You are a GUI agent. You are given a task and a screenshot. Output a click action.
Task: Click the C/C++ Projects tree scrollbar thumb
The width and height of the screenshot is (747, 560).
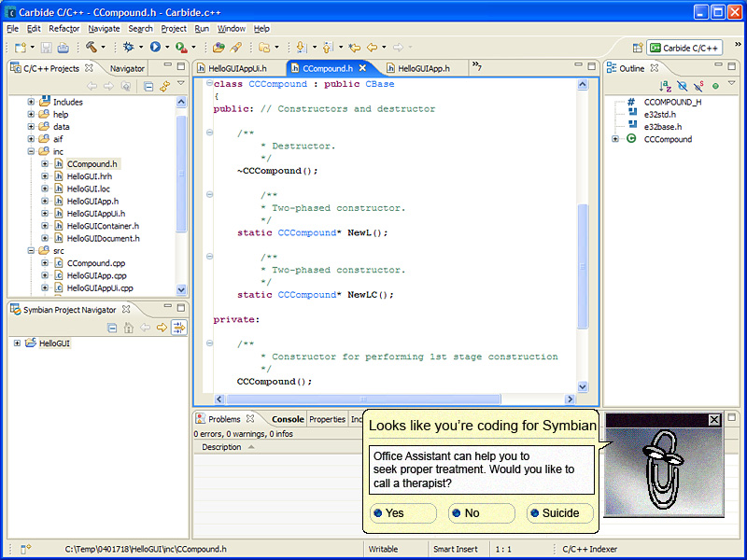[x=181, y=174]
